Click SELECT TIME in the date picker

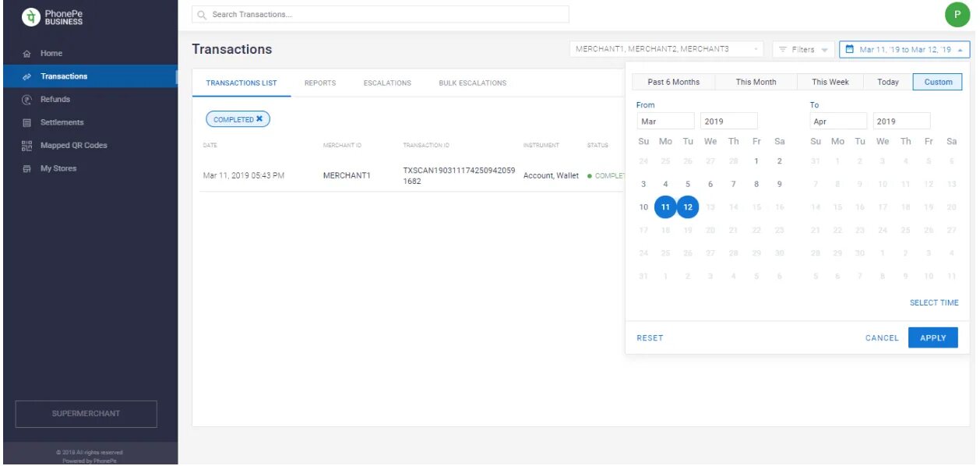coord(934,302)
